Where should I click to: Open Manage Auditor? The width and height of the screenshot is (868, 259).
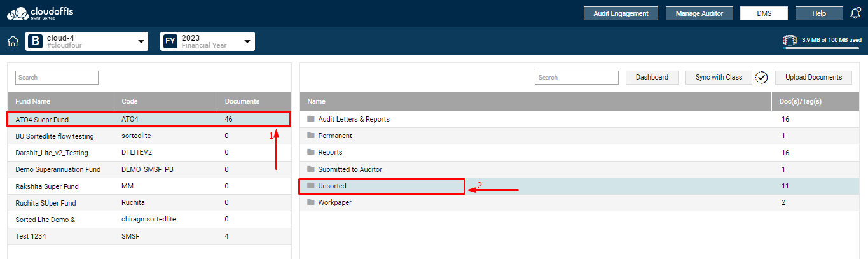click(x=699, y=13)
